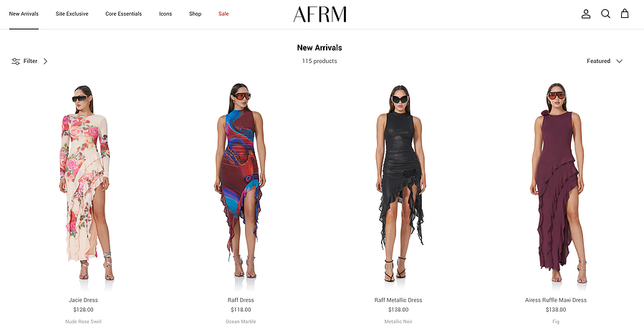This screenshot has width=644, height=328.
Task: View the Raff Dress product photo
Action: 241,183
